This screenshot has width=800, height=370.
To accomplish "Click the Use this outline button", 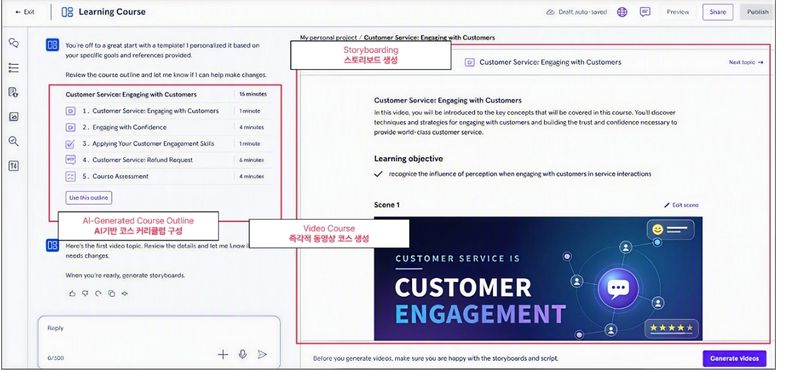I will 89,198.
